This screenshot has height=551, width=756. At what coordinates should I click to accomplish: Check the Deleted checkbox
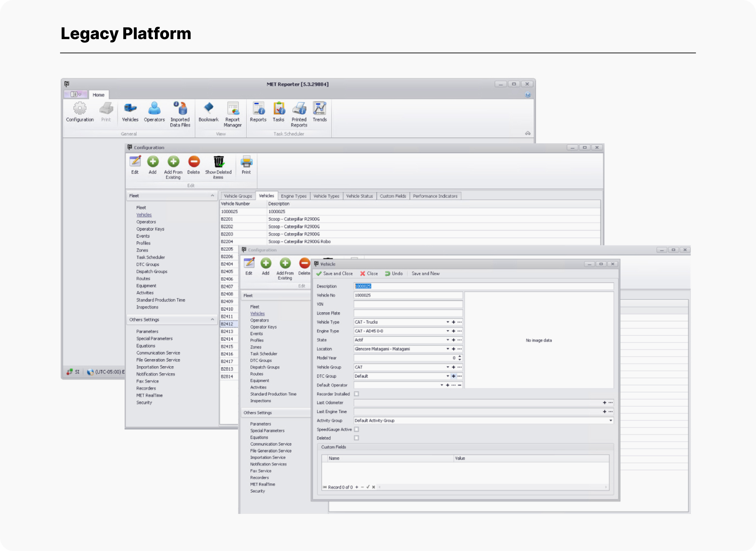[x=356, y=438]
